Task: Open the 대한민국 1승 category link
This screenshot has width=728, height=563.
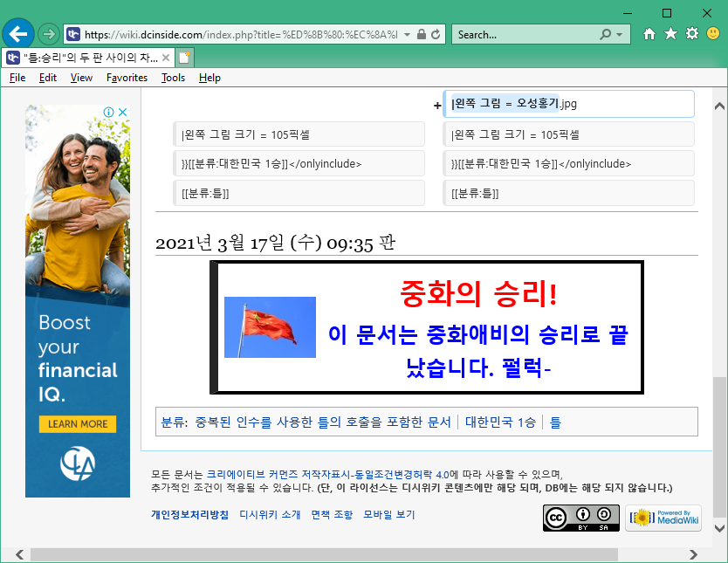Action: click(x=500, y=422)
